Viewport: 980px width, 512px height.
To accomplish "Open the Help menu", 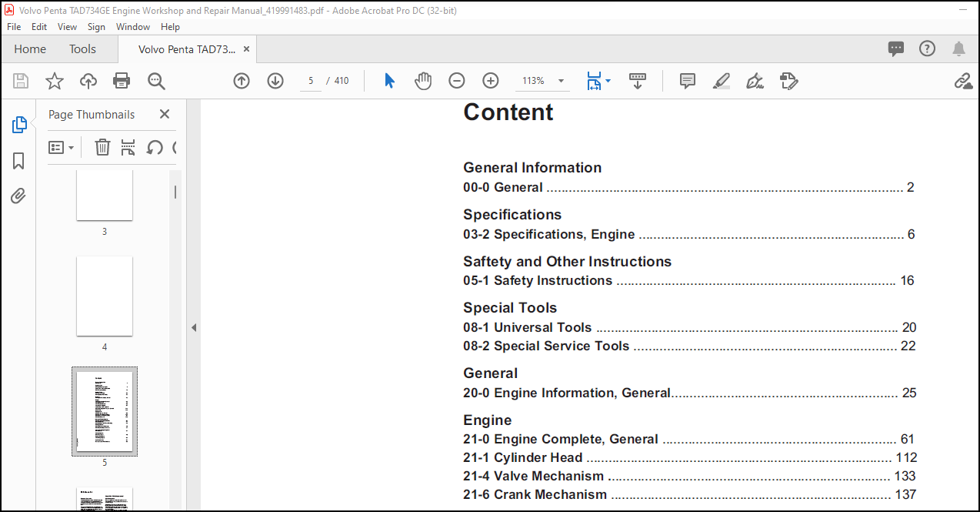I will [170, 26].
